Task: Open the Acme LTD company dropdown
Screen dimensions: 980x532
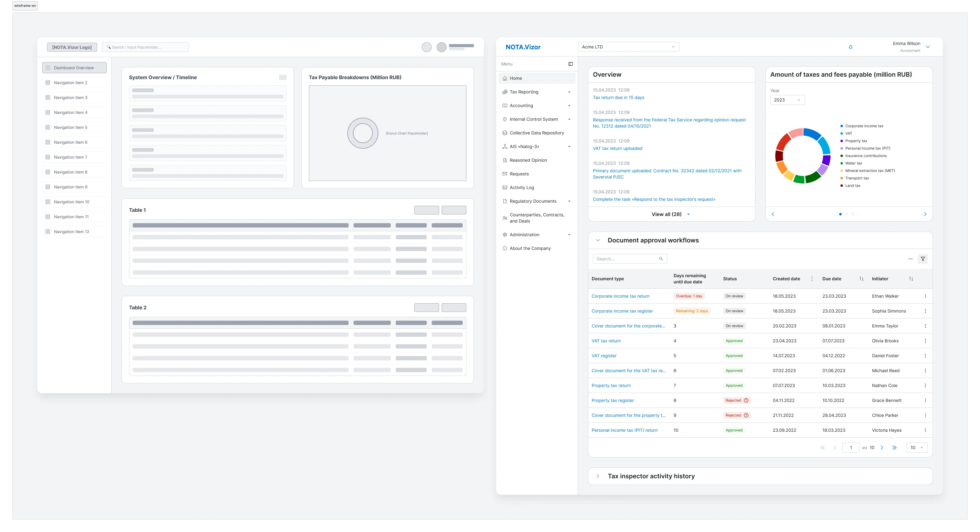Action: click(629, 47)
